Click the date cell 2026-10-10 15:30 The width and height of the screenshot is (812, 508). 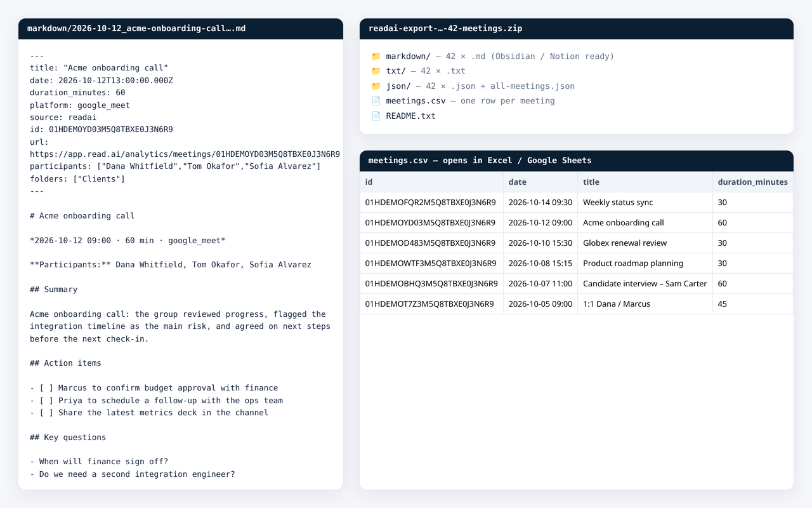point(540,243)
